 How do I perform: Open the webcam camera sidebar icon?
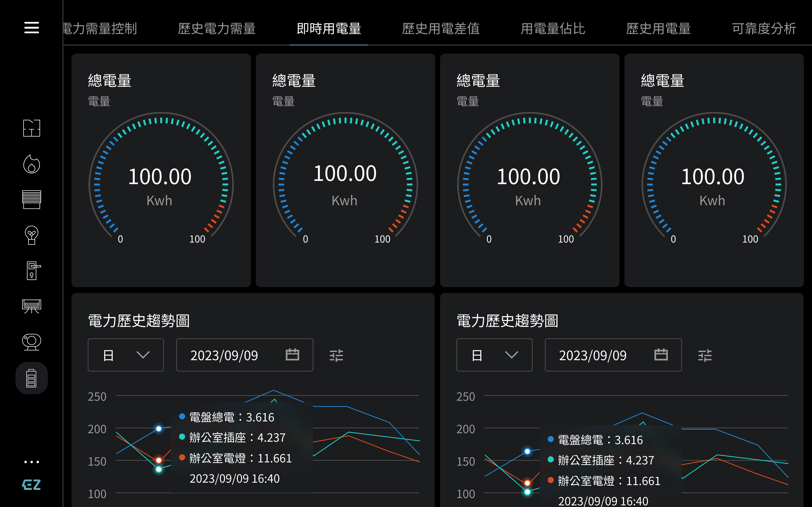click(31, 342)
